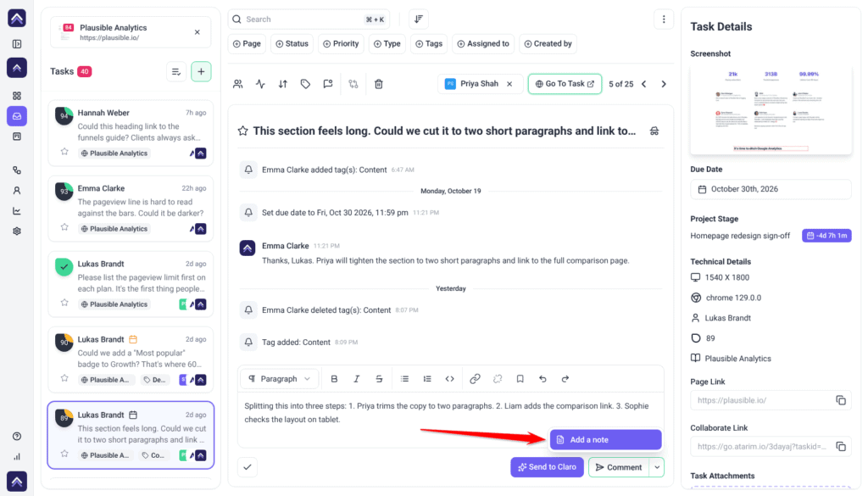Click the unlink icon in the editor

[498, 379]
